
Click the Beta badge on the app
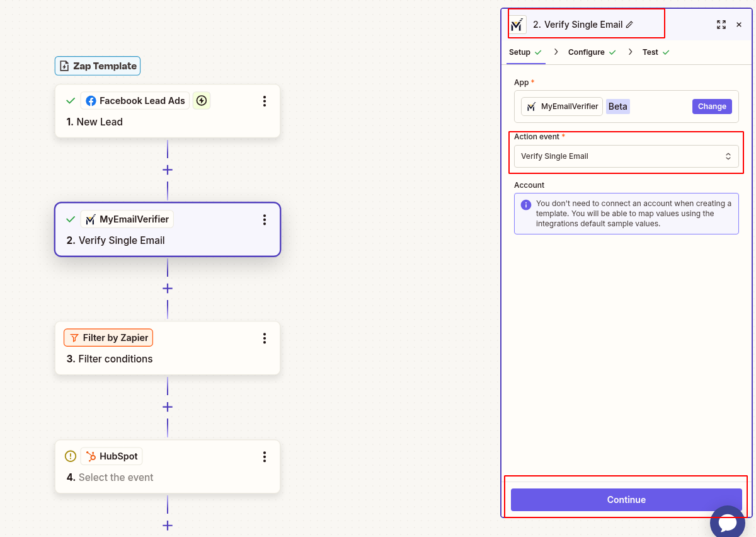click(x=617, y=106)
